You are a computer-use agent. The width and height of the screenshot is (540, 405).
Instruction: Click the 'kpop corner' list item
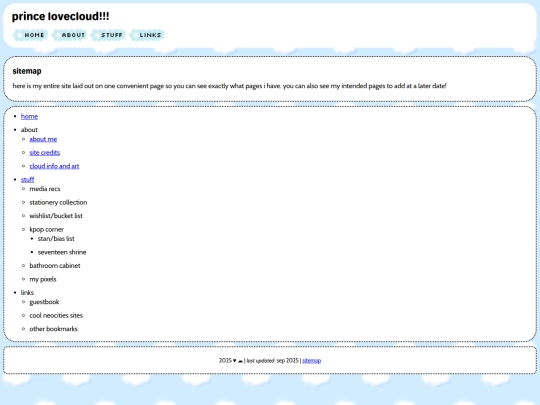coord(46,229)
